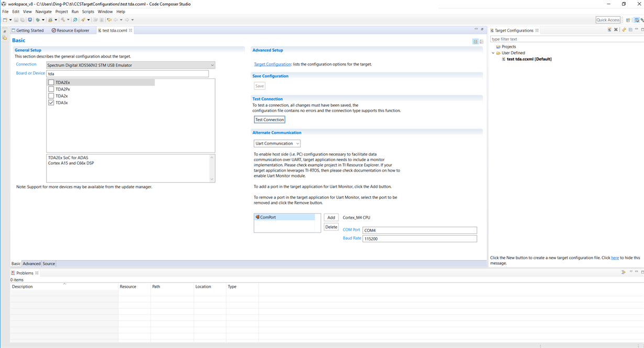This screenshot has height=348, width=644.
Task: Maximize the Problems panel
Action: pos(642,272)
